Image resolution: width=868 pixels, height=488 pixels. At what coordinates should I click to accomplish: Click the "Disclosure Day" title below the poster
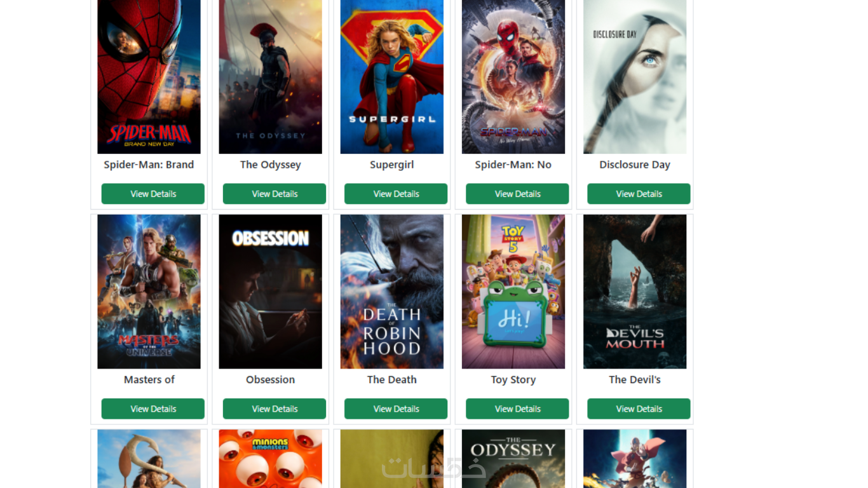pos(634,165)
